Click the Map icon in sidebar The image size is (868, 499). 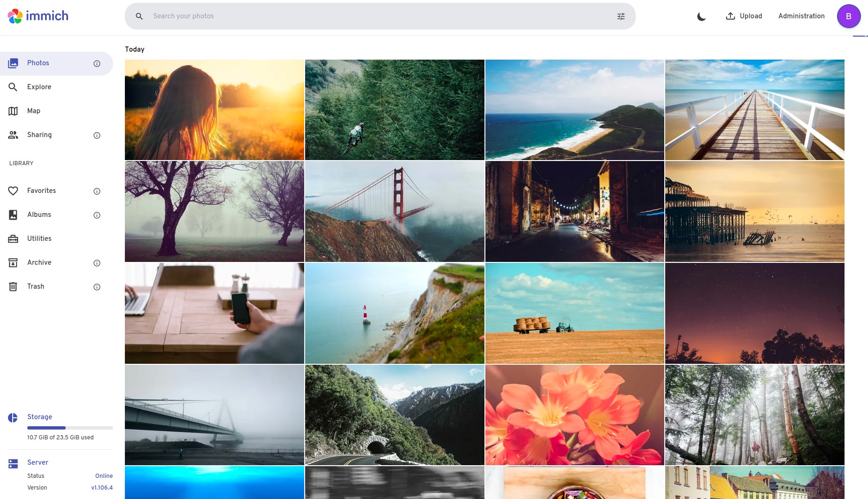pos(13,111)
